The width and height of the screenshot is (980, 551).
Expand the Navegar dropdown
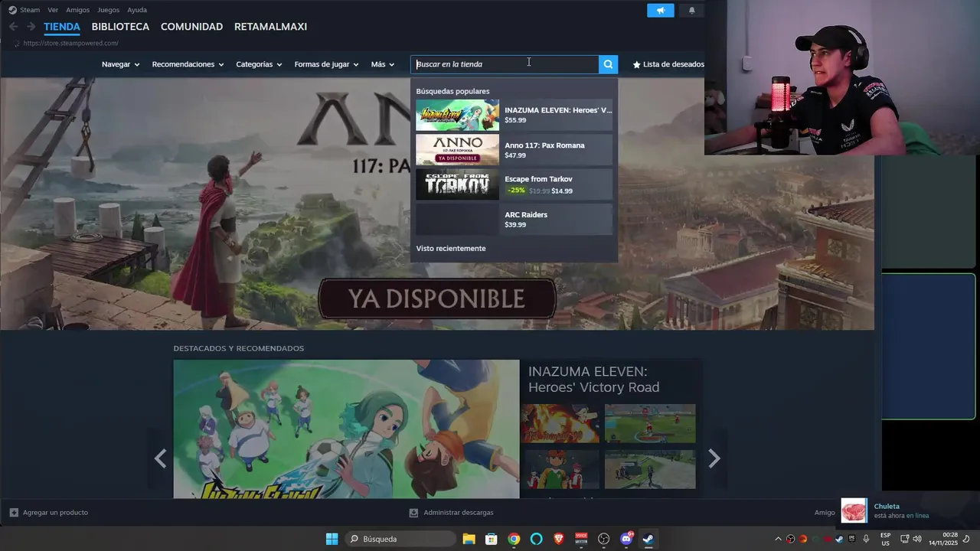[120, 64]
